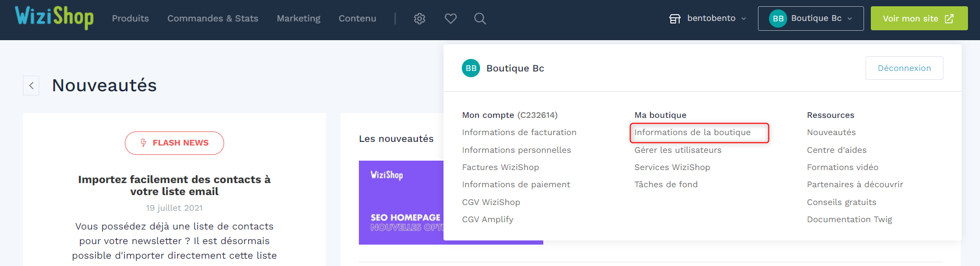Open the Nouveautés resource link
Viewport: 980px width, 266px height.
pos(832,132)
